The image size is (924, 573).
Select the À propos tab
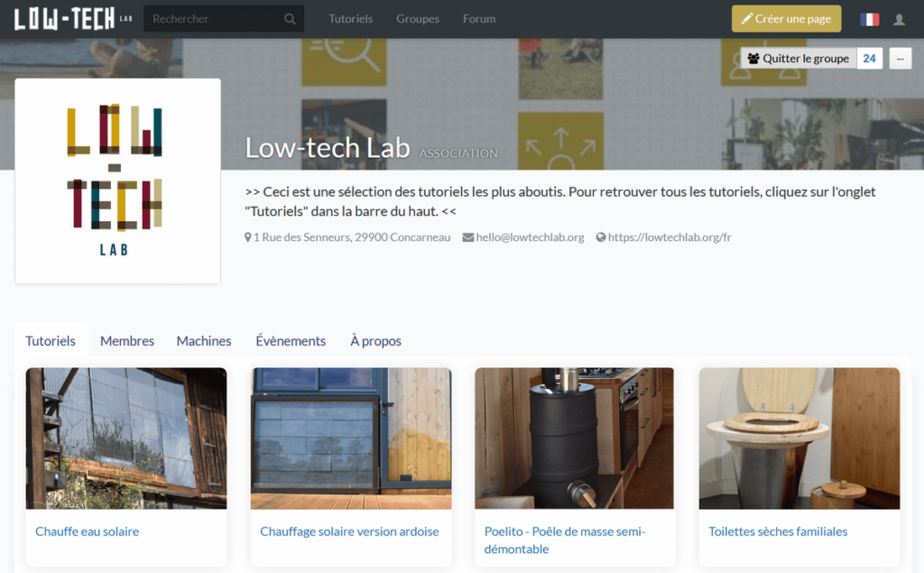click(375, 341)
